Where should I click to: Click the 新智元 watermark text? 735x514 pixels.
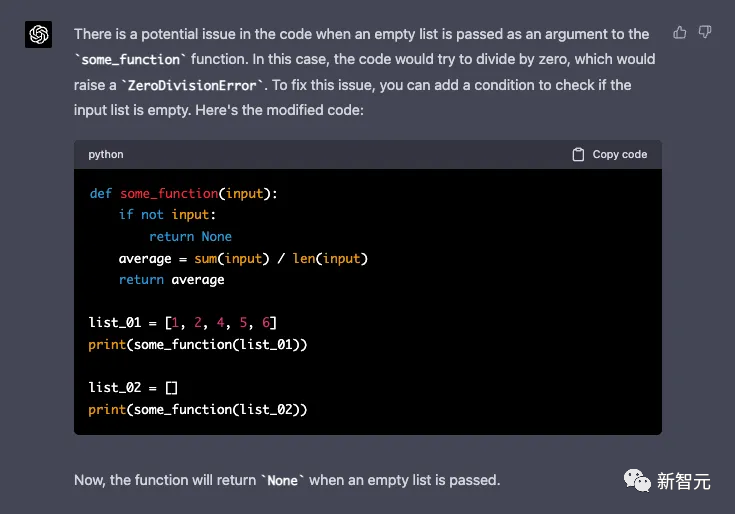pos(684,481)
